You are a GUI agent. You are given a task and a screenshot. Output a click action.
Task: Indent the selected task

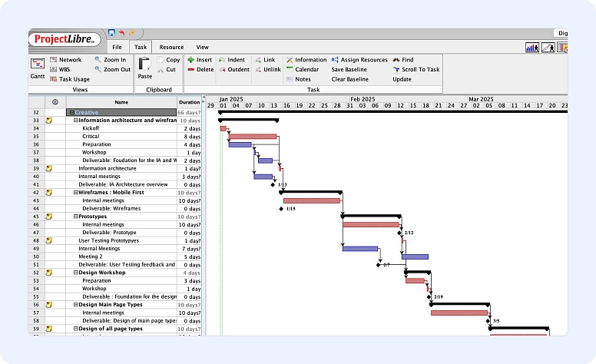(231, 60)
